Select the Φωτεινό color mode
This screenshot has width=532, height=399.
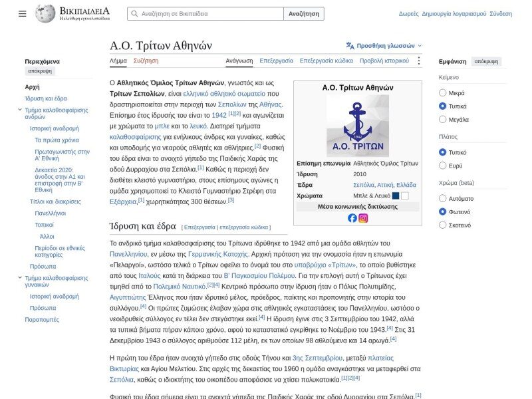pos(442,211)
